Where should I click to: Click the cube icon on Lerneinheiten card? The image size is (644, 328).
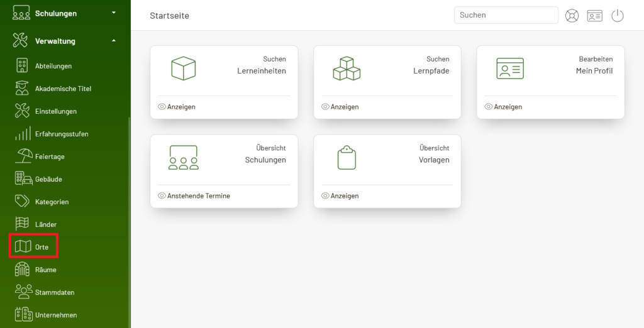183,68
